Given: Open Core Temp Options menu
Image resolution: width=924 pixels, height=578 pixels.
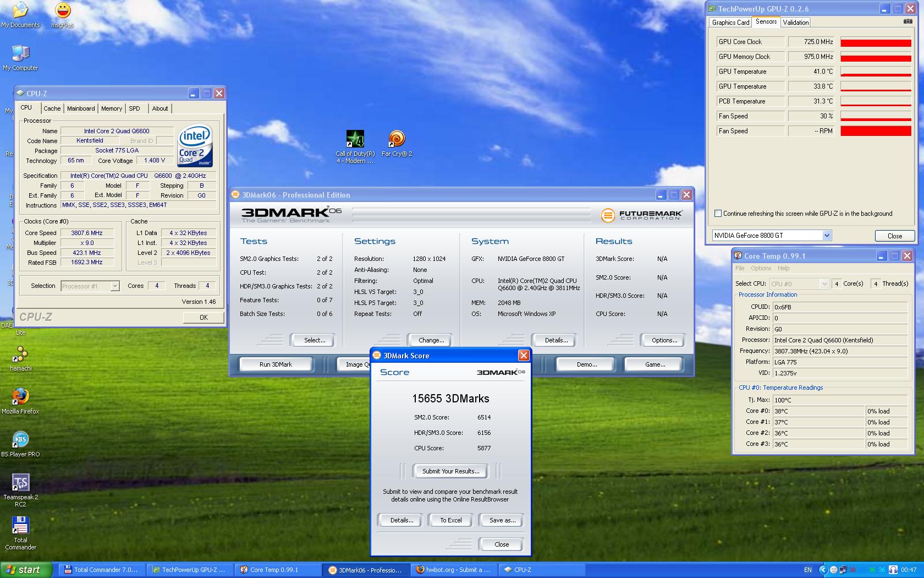Looking at the screenshot, I should 761,269.
